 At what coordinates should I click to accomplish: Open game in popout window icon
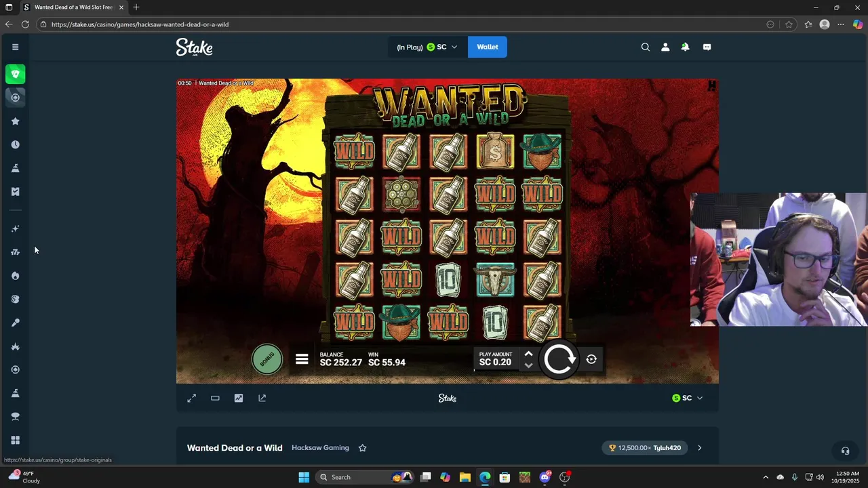point(262,398)
